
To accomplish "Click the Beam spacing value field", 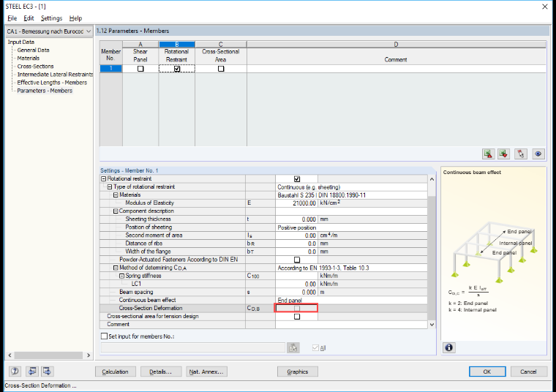I will pyautogui.click(x=296, y=293).
